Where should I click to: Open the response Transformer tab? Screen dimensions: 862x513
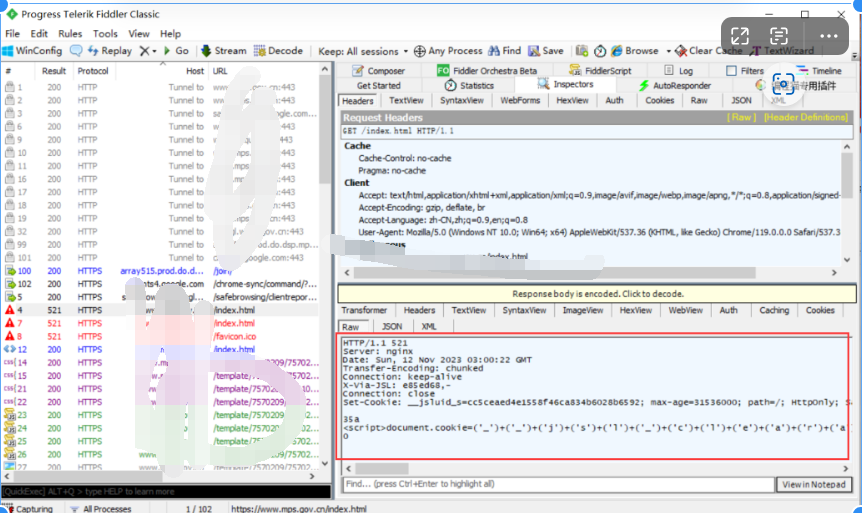[364, 311]
